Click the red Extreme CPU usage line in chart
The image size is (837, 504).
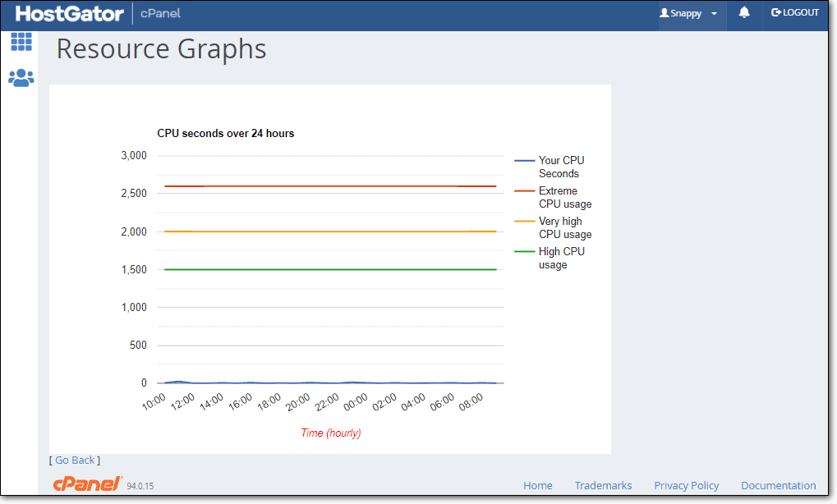330,186
